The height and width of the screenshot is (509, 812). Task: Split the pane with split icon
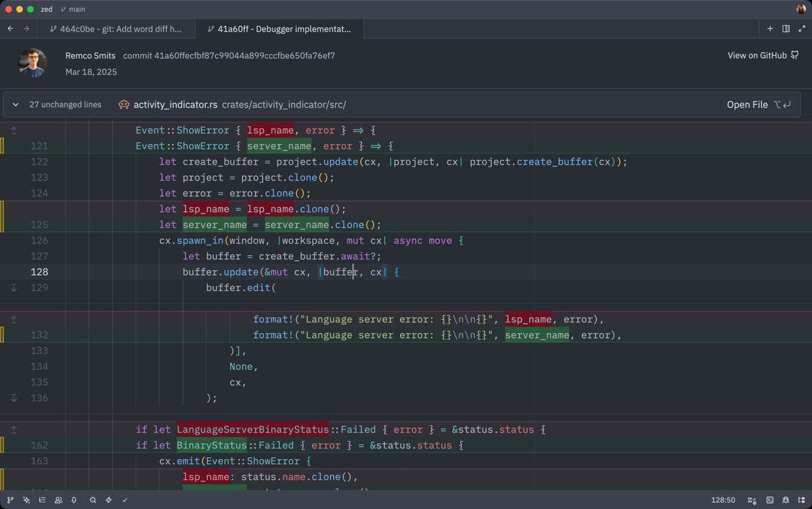(x=786, y=28)
